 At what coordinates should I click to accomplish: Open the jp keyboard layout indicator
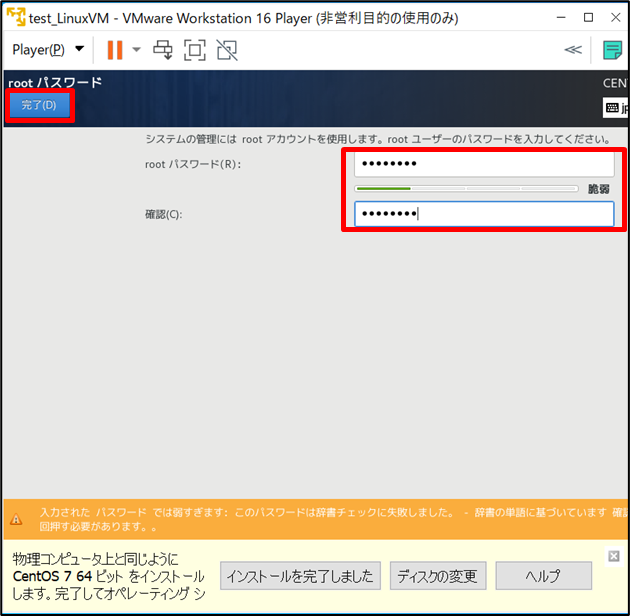click(616, 108)
